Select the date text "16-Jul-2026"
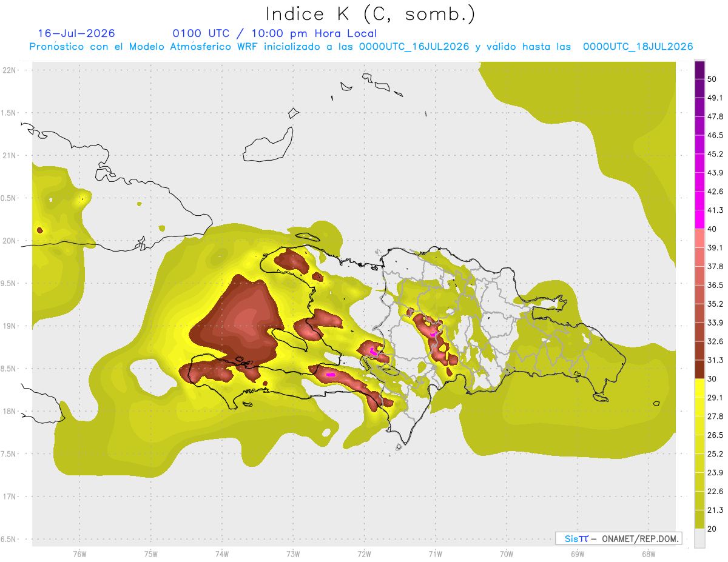The height and width of the screenshot is (562, 728). point(76,33)
